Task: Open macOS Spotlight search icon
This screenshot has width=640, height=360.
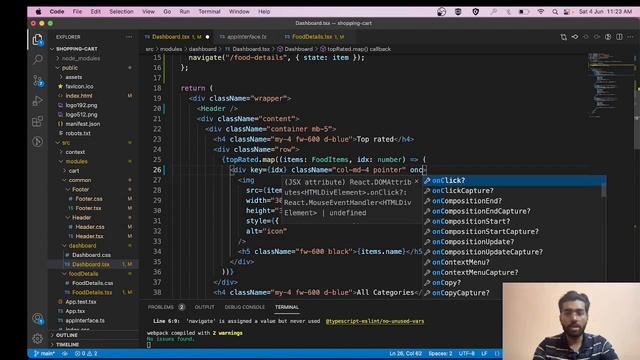Action: point(555,12)
